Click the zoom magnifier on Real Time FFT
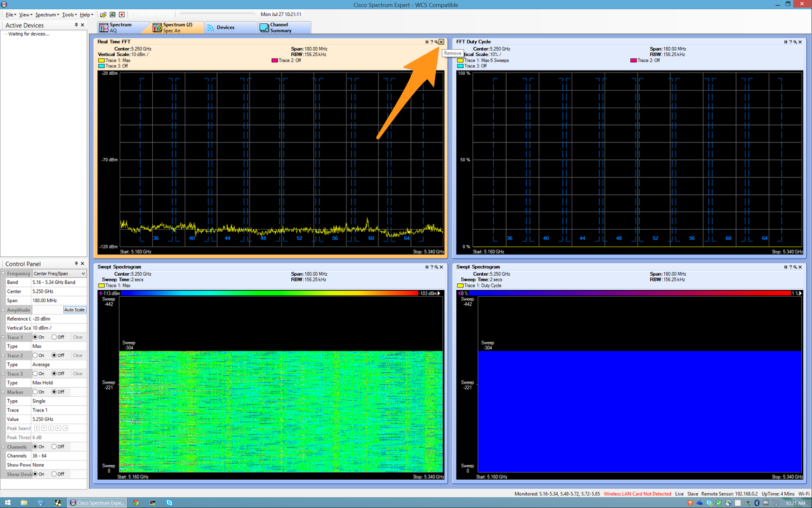Viewport: 812px width, 508px height. click(x=436, y=42)
